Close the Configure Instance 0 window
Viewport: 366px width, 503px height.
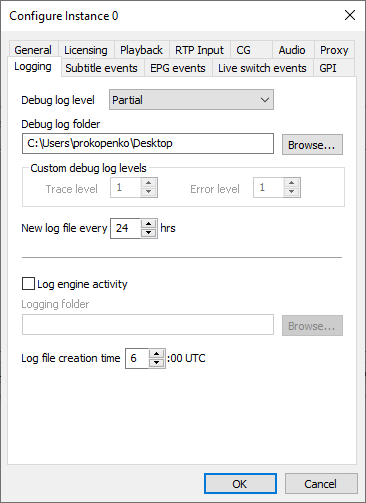pyautogui.click(x=350, y=15)
